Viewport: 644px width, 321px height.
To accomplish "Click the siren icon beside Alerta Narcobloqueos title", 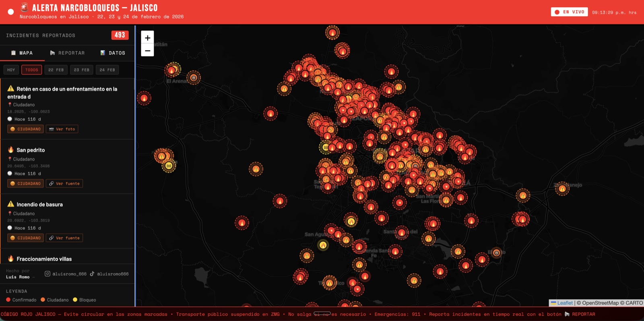I will coord(25,7).
